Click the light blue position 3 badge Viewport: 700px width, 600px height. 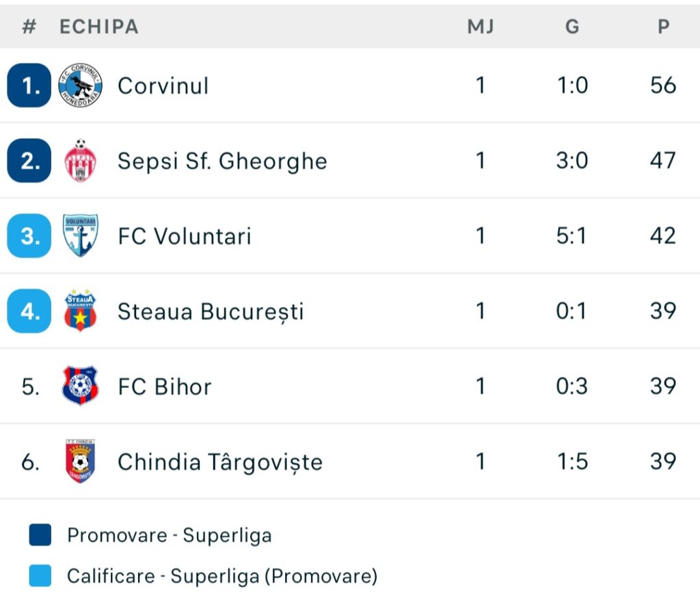tap(29, 236)
